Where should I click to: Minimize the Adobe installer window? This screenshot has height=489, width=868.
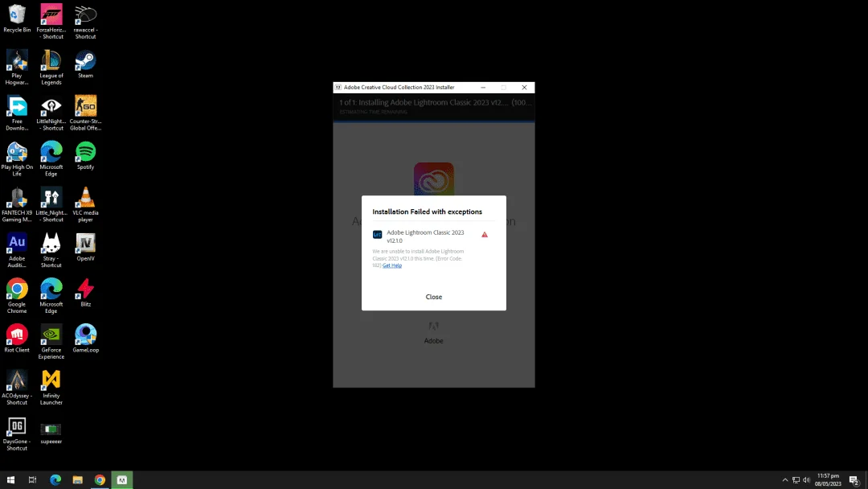[x=483, y=88]
